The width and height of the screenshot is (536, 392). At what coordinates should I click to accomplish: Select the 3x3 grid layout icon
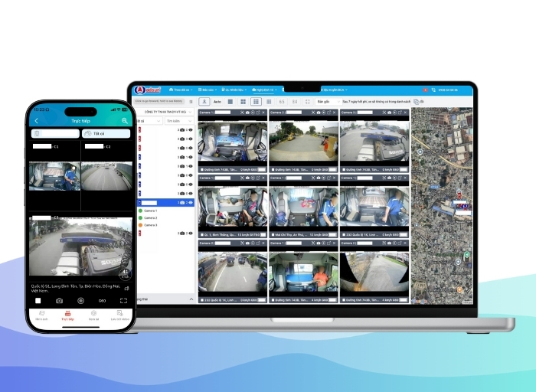click(x=256, y=101)
